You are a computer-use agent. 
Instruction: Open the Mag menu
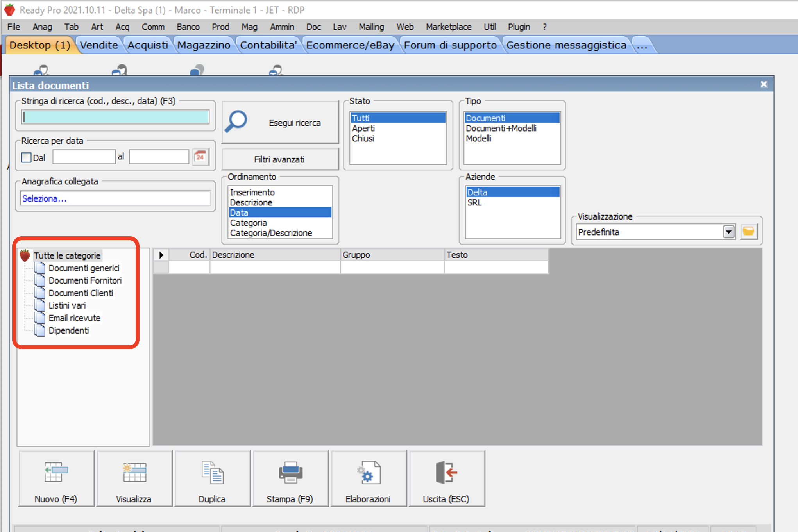coord(249,27)
